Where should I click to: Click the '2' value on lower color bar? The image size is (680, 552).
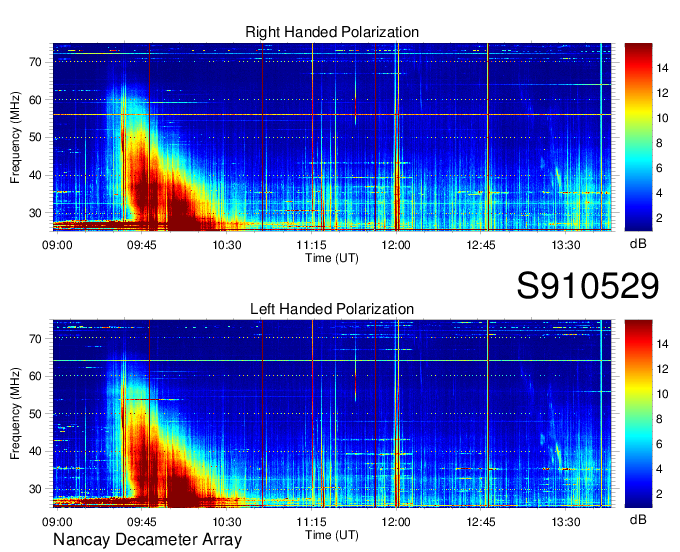(x=659, y=494)
